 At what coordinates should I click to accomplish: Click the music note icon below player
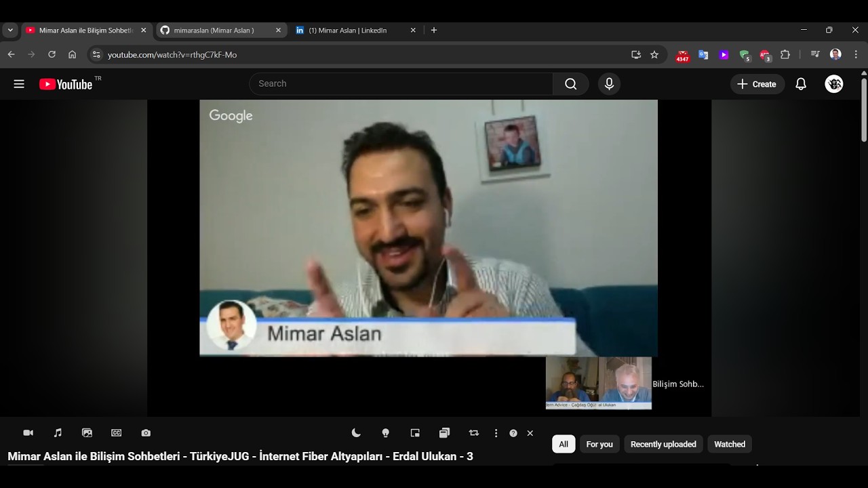(x=58, y=433)
